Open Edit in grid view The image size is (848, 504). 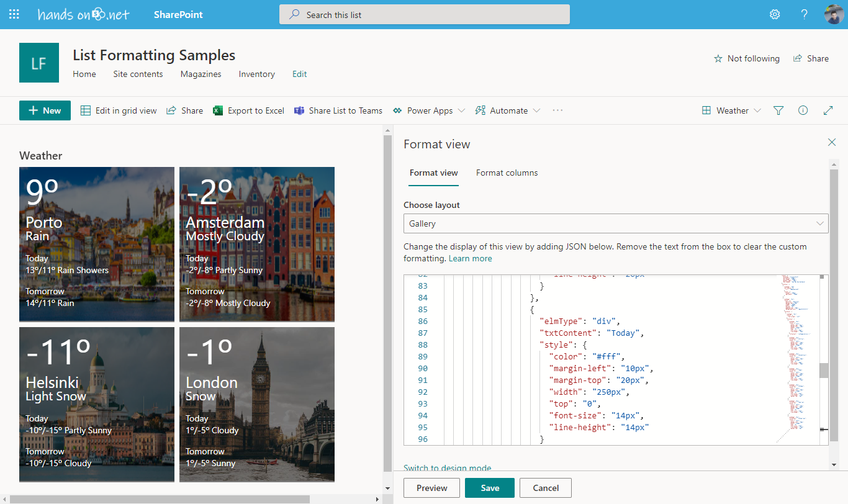pos(118,110)
